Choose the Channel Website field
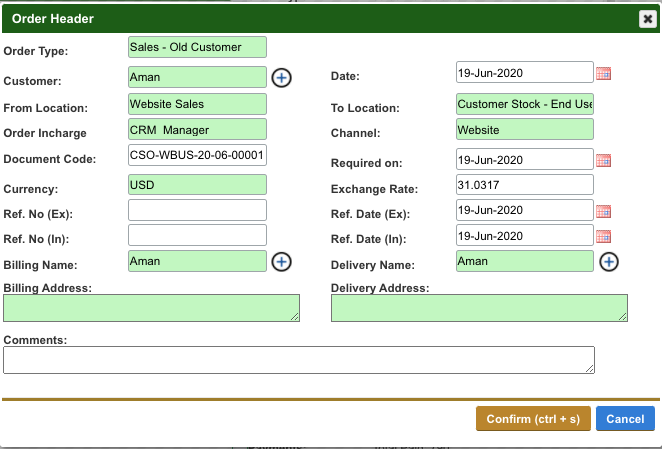Screen dimensions: 662x449 click(x=524, y=129)
